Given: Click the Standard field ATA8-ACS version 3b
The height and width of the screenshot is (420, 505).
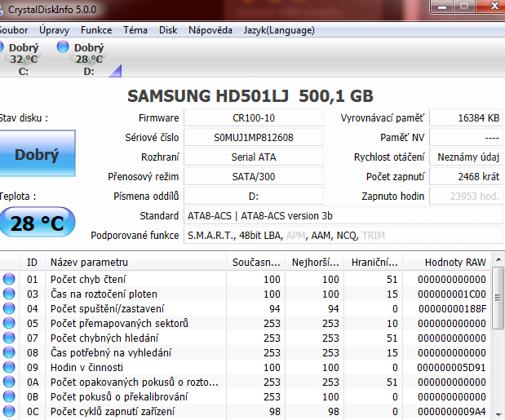Looking at the screenshot, I should (343, 215).
